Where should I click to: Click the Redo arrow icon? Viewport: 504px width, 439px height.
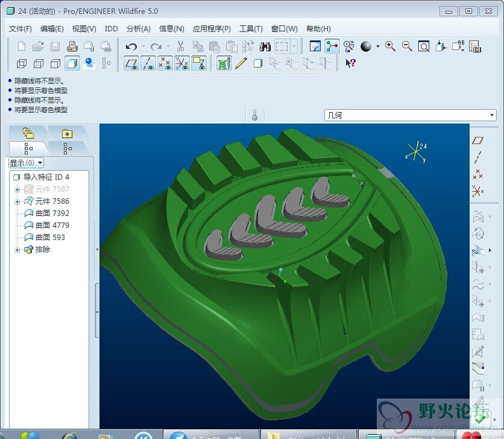pos(156,46)
